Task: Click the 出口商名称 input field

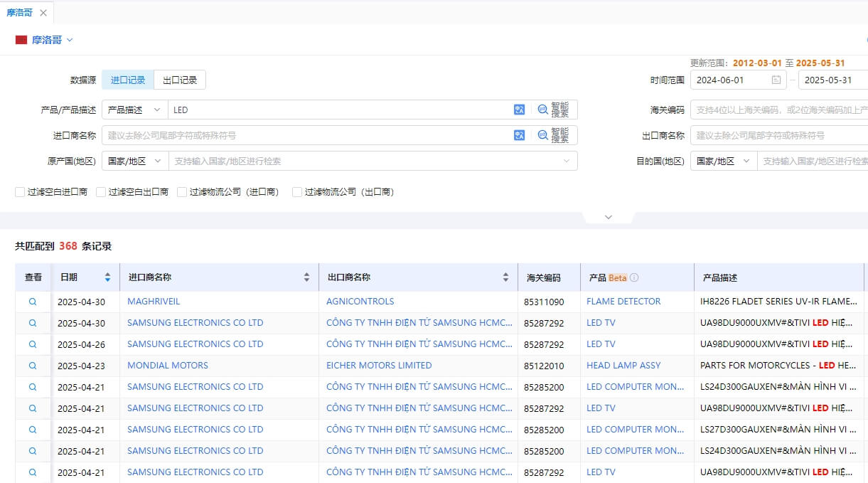Action: [779, 135]
